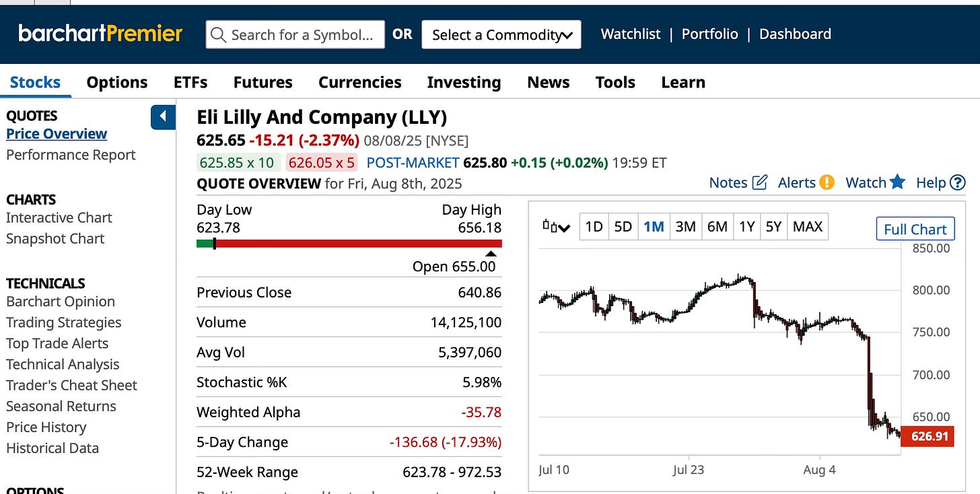This screenshot has width=980, height=494.
Task: Click the Watch link text
Action: [866, 182]
